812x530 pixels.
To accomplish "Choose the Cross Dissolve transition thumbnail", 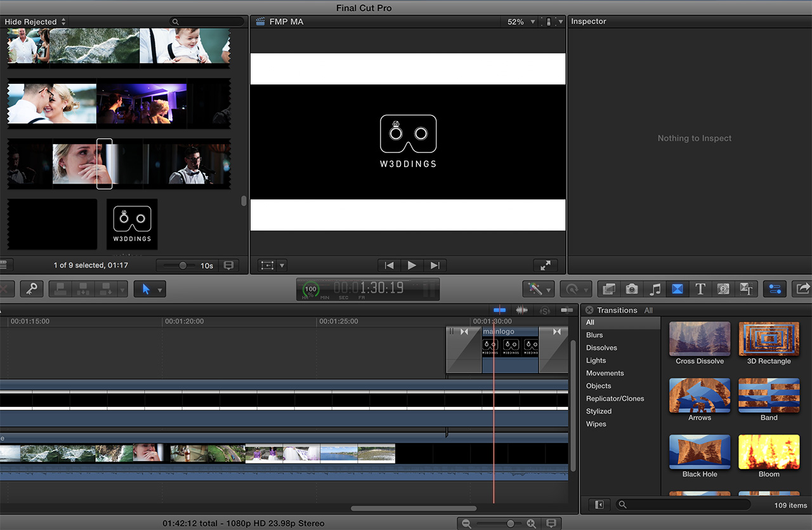I will click(700, 339).
